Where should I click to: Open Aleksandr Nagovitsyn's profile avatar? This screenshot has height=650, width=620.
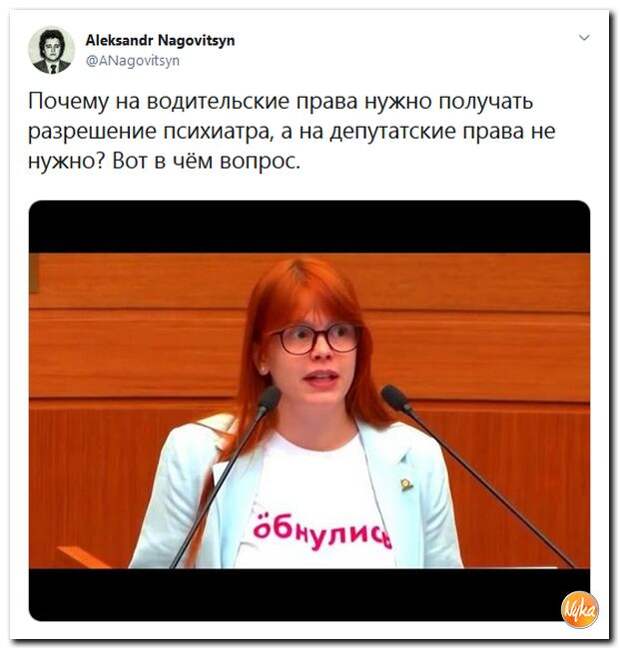(x=52, y=50)
